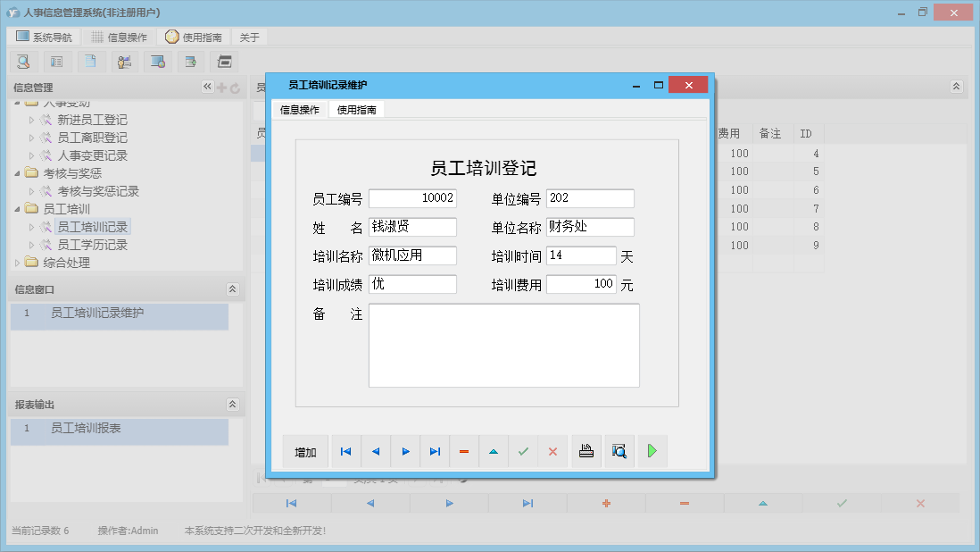
Task: Expand the 员工离职登记 tree item
Action: (32, 137)
